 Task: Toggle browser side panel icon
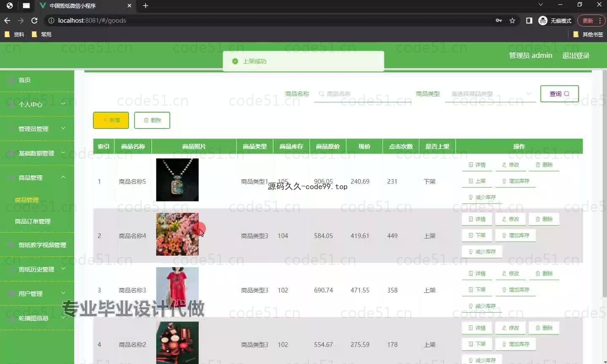click(529, 20)
